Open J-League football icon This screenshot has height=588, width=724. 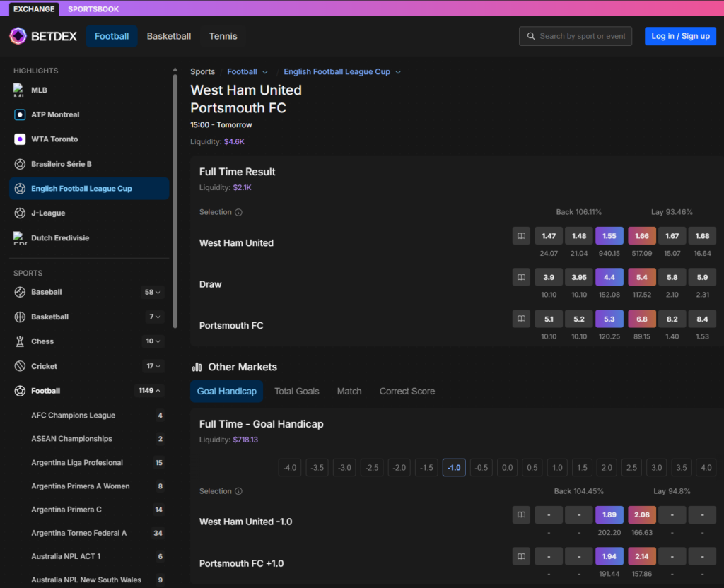[20, 213]
